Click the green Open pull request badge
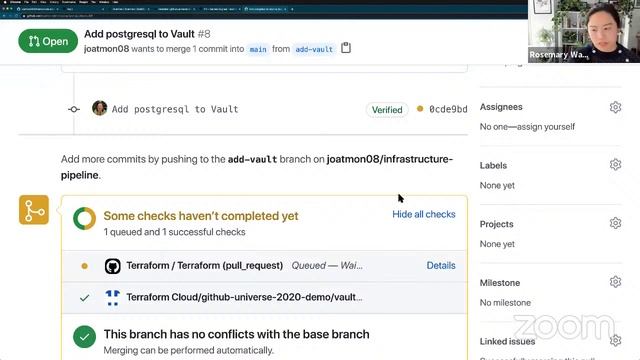Screen dimensions: 640x360 pyautogui.click(x=48, y=41)
